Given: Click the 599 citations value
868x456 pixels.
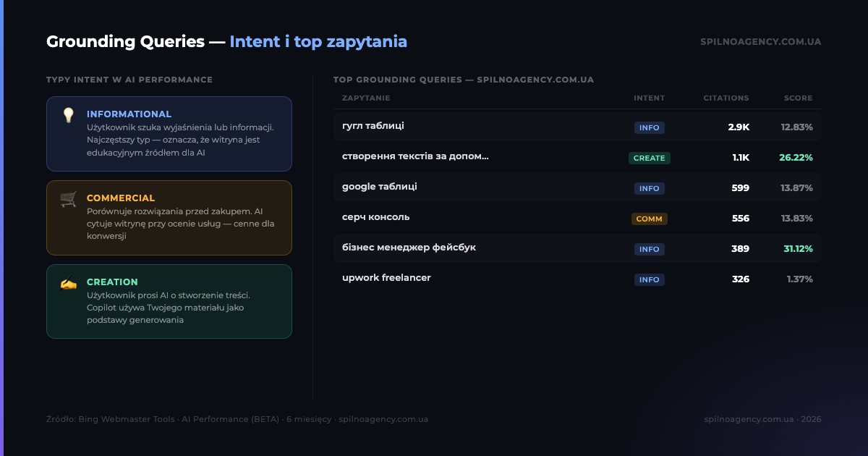Looking at the screenshot, I should point(741,188).
